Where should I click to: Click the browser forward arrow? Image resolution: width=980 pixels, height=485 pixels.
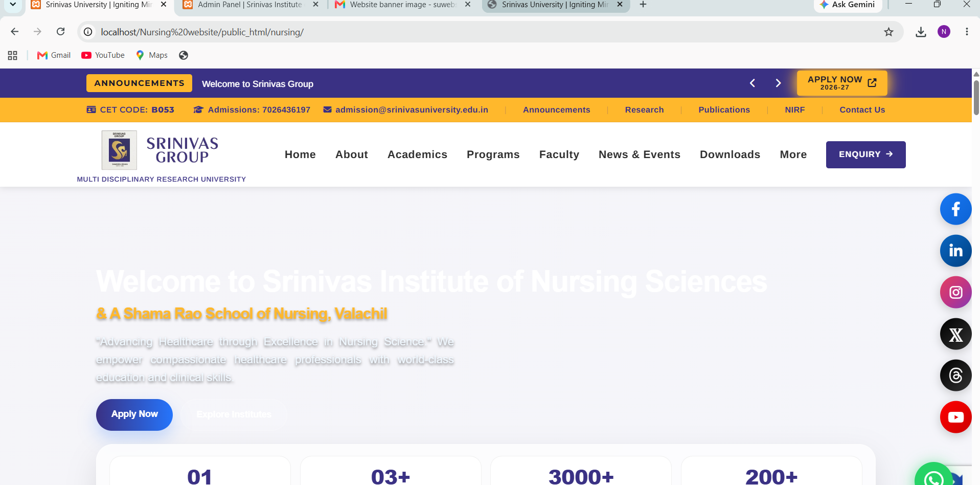point(37,32)
